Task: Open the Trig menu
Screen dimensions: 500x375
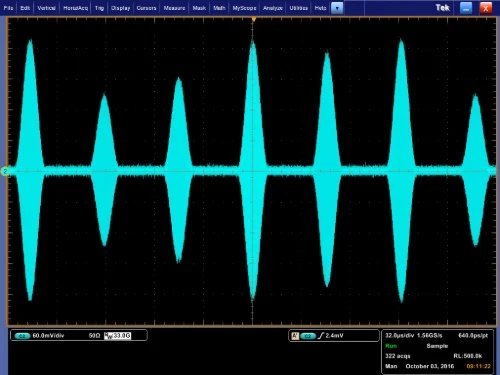Action: pyautogui.click(x=99, y=8)
